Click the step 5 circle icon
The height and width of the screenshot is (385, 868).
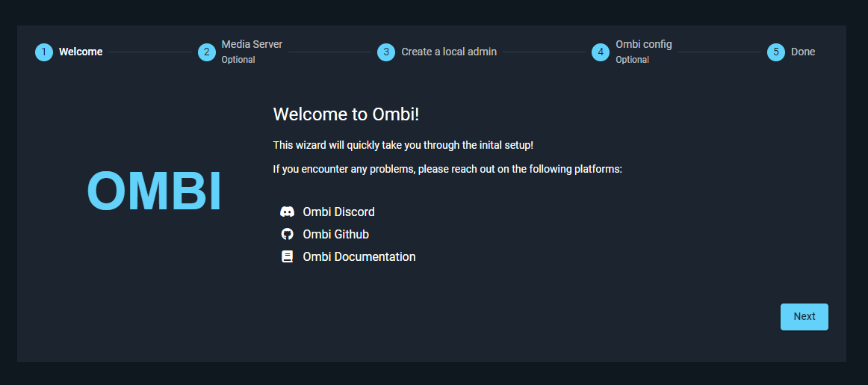[x=776, y=52]
